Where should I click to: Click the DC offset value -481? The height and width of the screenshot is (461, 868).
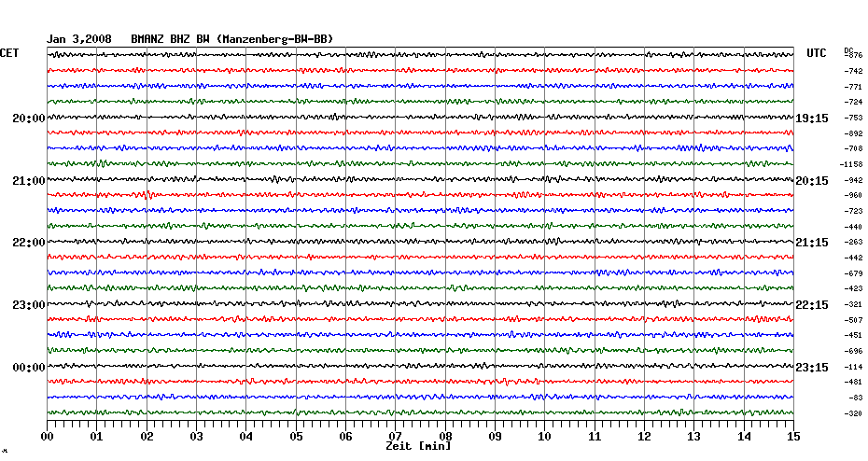853,383
